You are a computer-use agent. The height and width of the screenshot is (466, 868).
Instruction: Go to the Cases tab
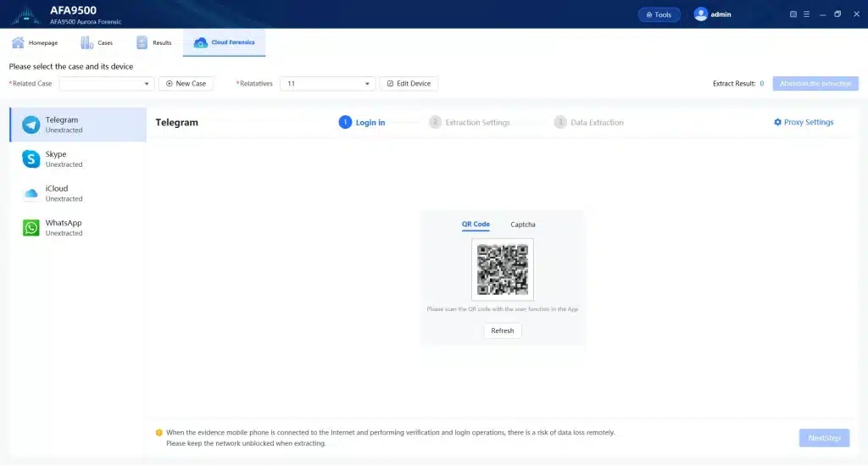[x=97, y=42]
